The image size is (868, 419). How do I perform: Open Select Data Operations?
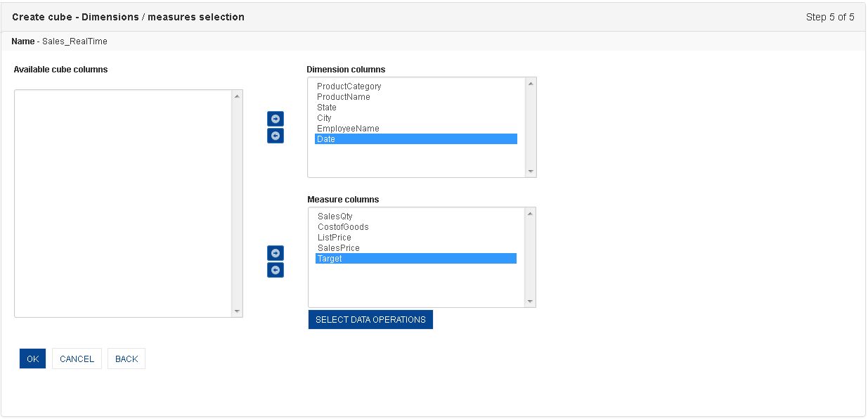pos(370,320)
